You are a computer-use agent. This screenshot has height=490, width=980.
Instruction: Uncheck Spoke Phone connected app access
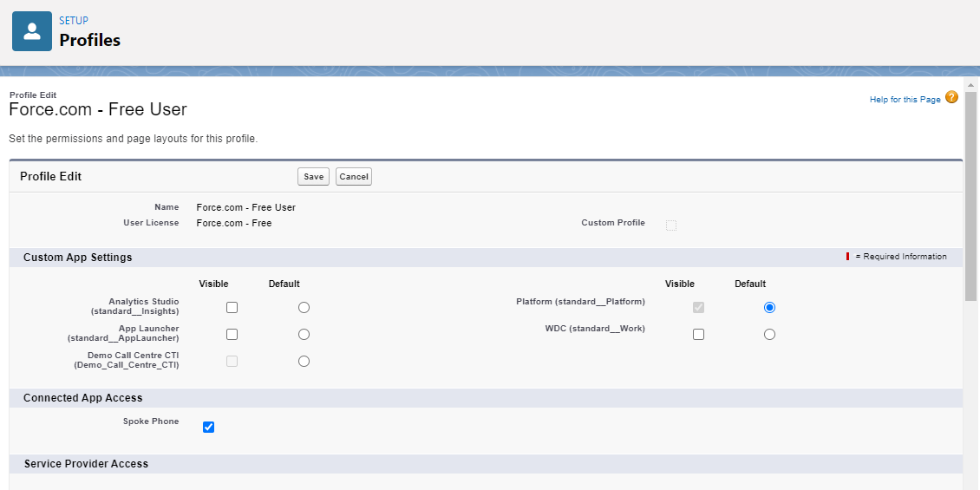(x=209, y=428)
